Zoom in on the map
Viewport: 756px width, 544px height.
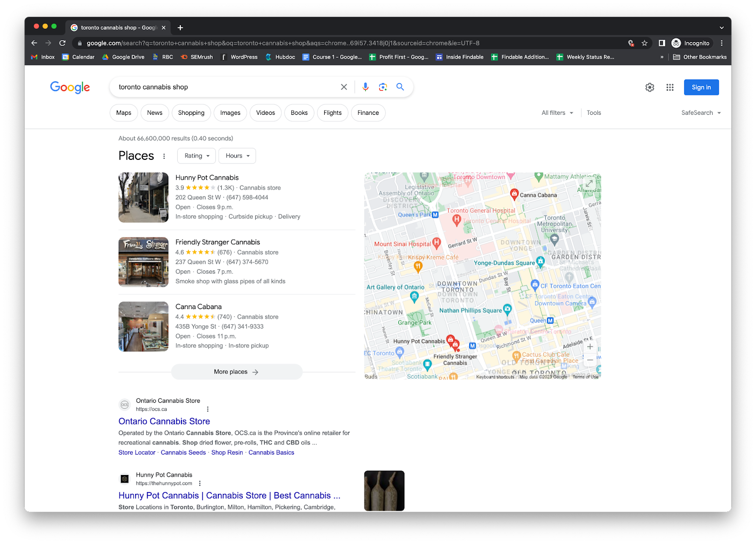[x=590, y=346]
